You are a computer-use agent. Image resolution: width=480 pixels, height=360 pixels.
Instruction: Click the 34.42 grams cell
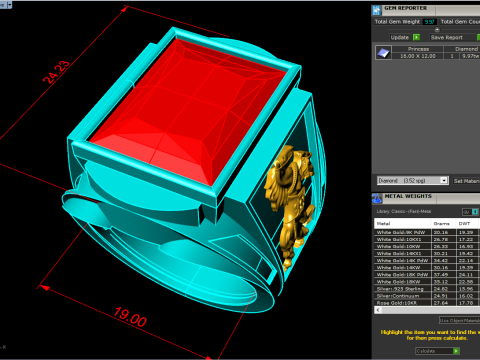[x=443, y=260]
